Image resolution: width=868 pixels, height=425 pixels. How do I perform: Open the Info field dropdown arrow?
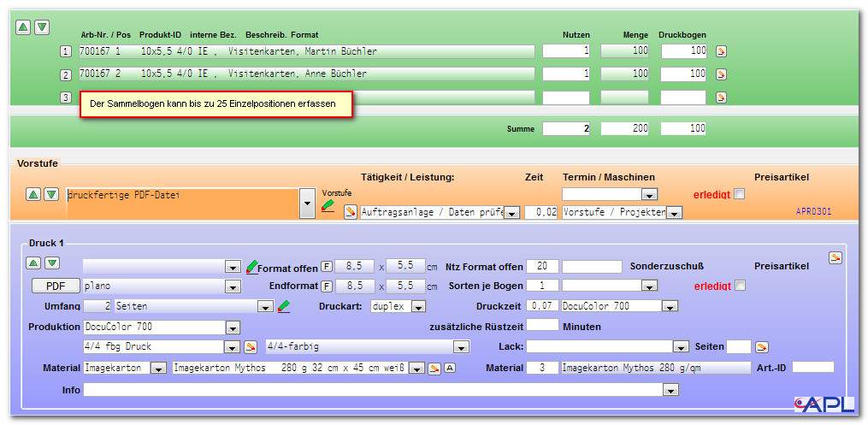671,392
